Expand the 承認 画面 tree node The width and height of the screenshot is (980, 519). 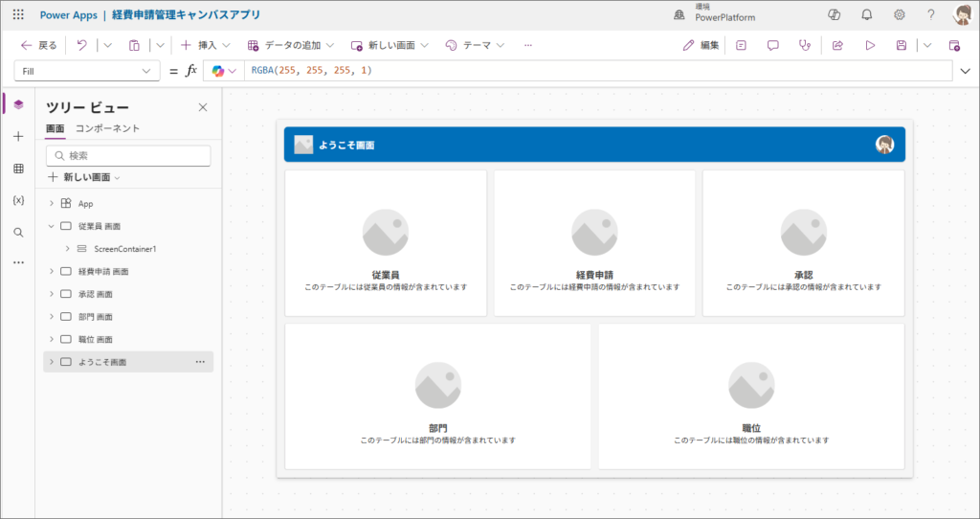click(x=52, y=294)
